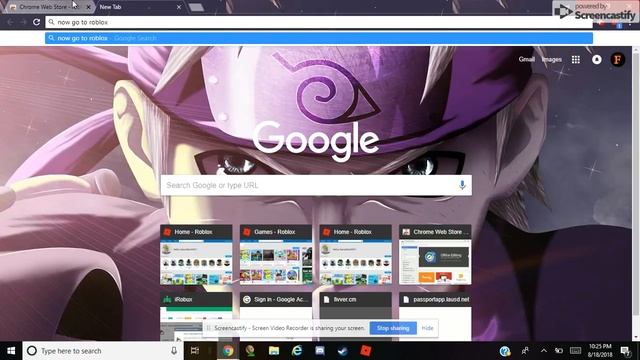This screenshot has height=360, width=640.
Task: Open the Games - Roblox shortcut tile
Action: (276, 254)
